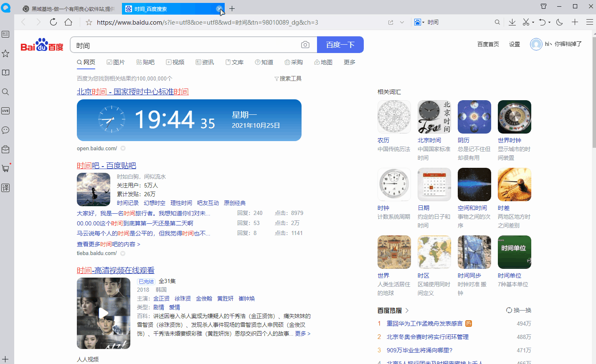Play the 时间 drama video thumbnail
Viewport: 596px width, 364px height.
[x=104, y=313]
